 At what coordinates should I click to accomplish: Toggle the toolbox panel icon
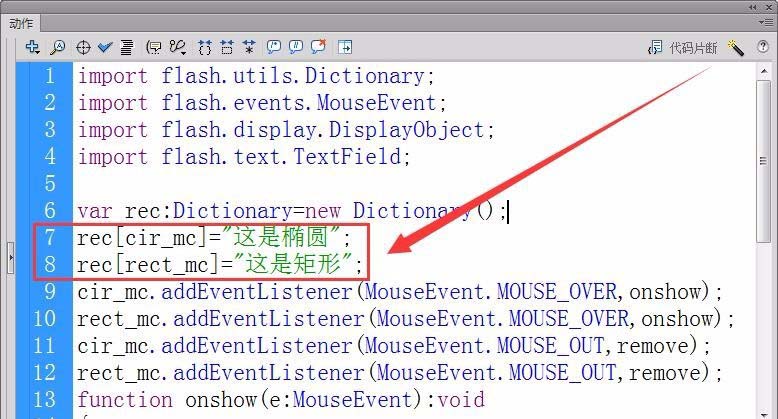(345, 47)
